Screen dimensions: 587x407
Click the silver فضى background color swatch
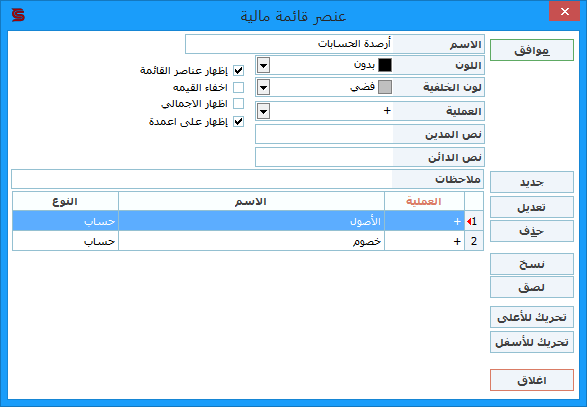pyautogui.click(x=385, y=87)
